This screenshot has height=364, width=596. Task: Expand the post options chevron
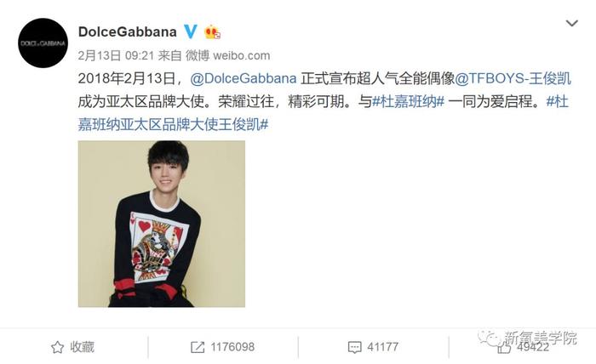(x=571, y=24)
